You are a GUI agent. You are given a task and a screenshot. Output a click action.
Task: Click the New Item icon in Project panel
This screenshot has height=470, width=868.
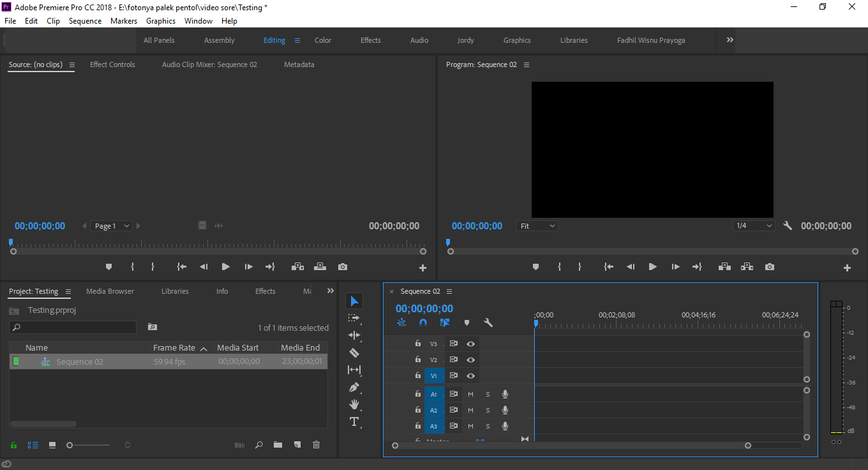297,445
